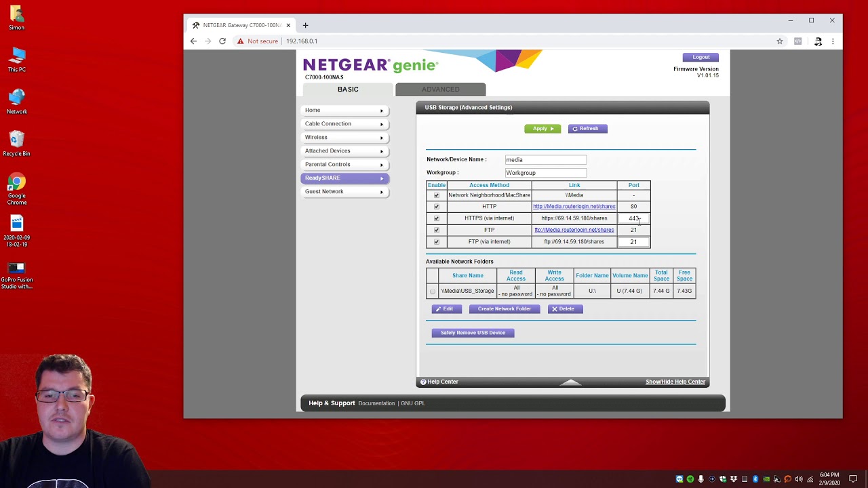Image resolution: width=868 pixels, height=488 pixels.
Task: Expand the Wireless menu arrow
Action: point(381,138)
